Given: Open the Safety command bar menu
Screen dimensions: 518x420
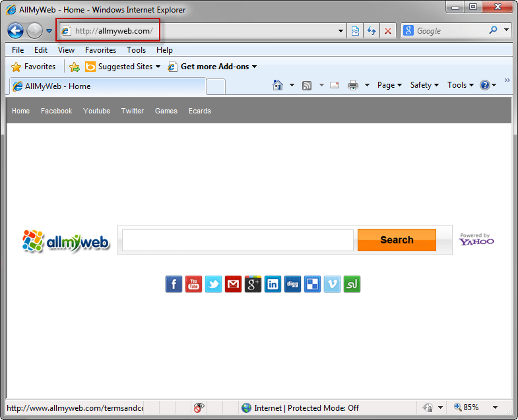Looking at the screenshot, I should tap(424, 85).
